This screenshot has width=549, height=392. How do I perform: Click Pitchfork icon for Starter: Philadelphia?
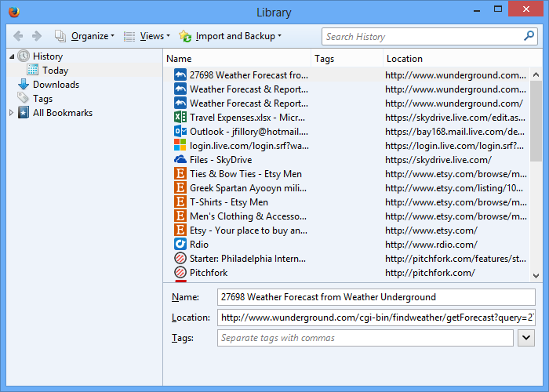(180, 258)
